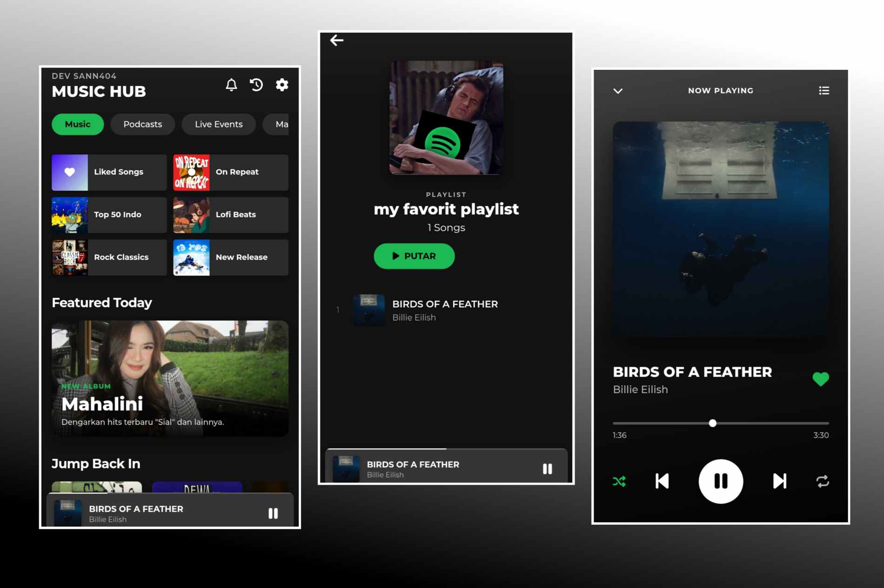Open the Top 50 Indo tile
884x588 pixels.
click(x=109, y=215)
